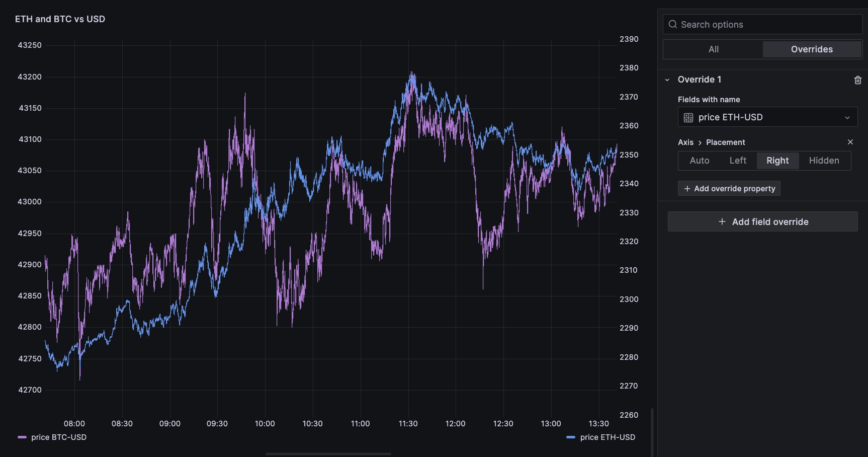868x457 pixels.
Task: Click the 08:00 time axis label
Action: [74, 424]
